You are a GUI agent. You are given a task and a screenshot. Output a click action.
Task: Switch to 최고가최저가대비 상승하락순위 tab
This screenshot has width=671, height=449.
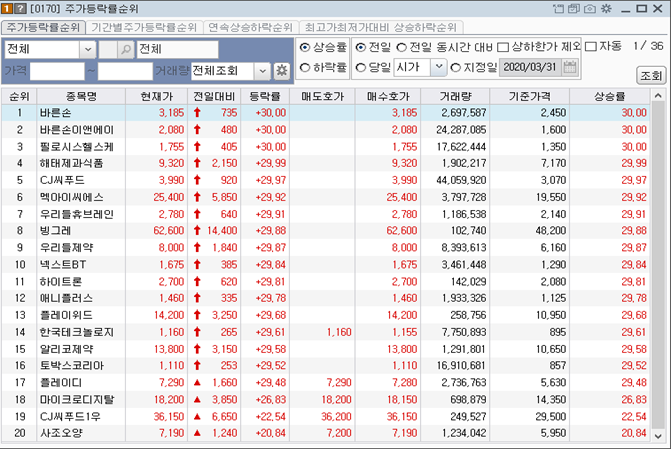point(381,27)
